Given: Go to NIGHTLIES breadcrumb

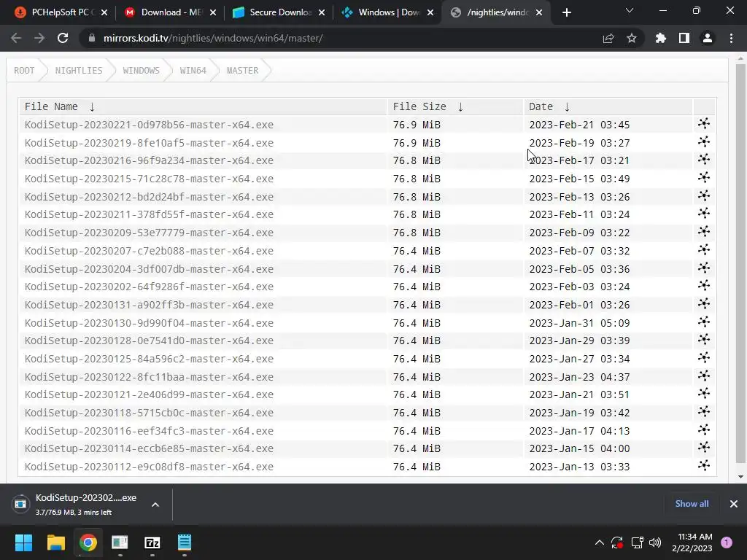Looking at the screenshot, I should tap(79, 71).
